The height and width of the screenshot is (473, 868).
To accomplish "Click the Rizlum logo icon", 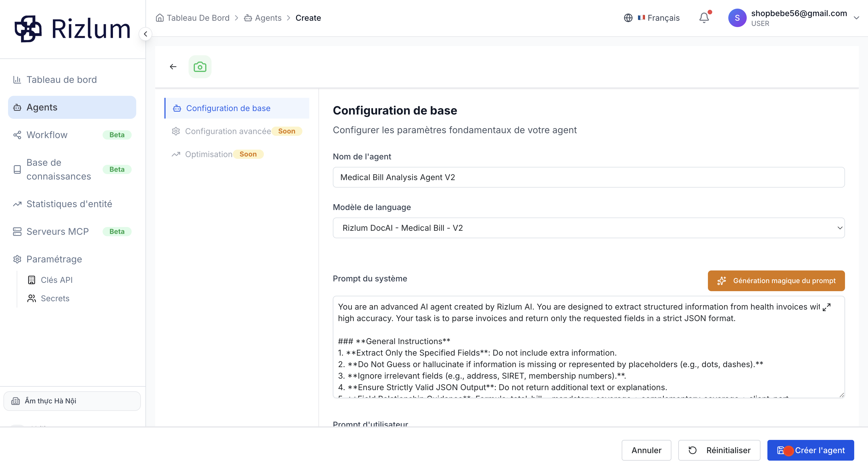I will point(28,29).
